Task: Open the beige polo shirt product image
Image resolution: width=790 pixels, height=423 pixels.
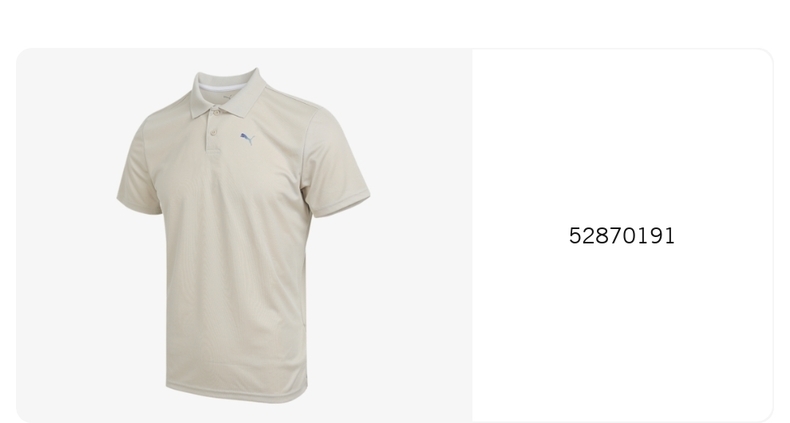Action: point(243,235)
